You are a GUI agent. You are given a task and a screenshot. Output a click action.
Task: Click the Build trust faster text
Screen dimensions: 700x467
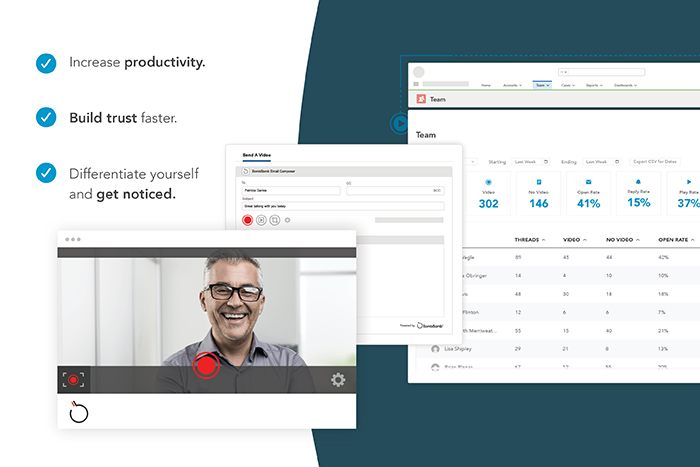tap(123, 118)
